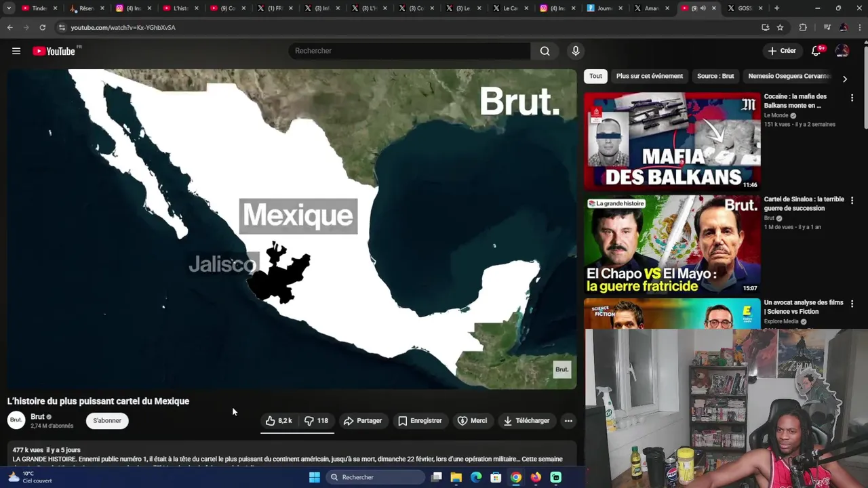Open El Chapo VS El Mayo thumbnail
Screen dimensions: 868x488
point(672,245)
